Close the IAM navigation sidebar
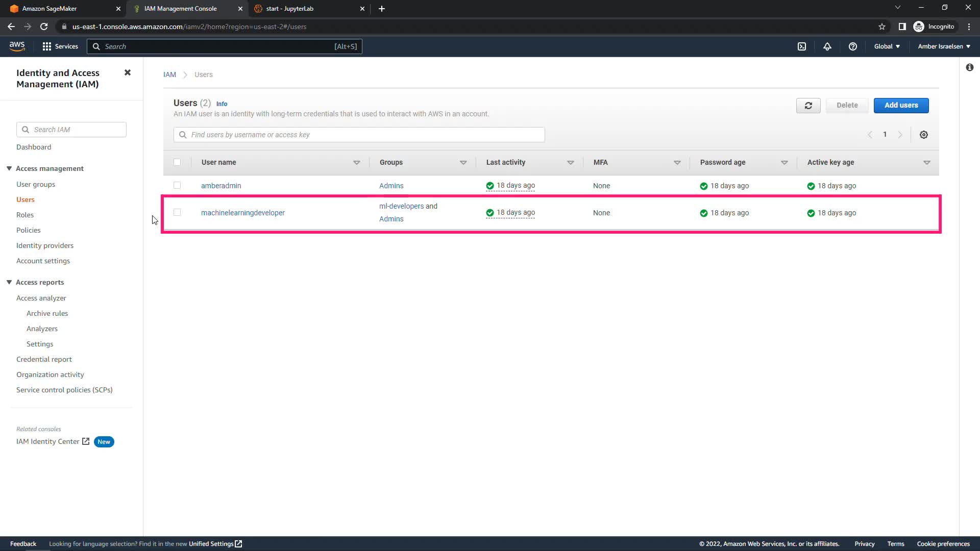 [128, 73]
